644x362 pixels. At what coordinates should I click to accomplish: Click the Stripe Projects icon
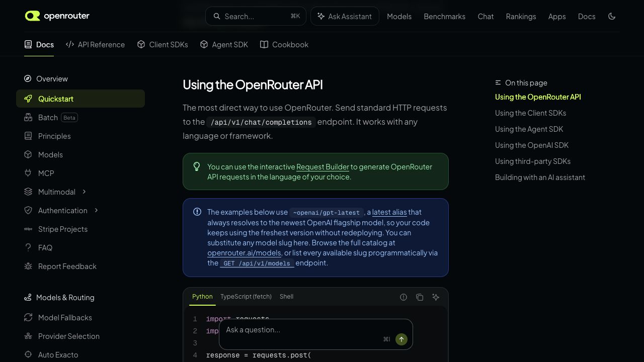coord(28,229)
